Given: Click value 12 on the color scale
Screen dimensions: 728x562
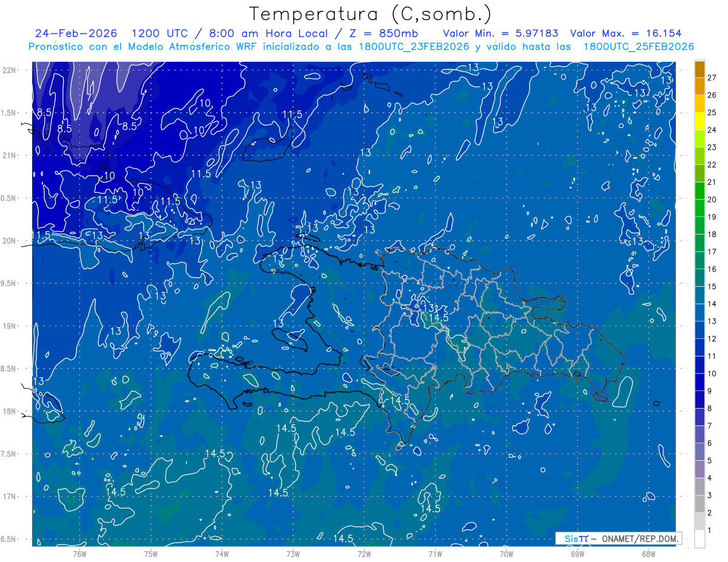Looking at the screenshot, I should 712,339.
